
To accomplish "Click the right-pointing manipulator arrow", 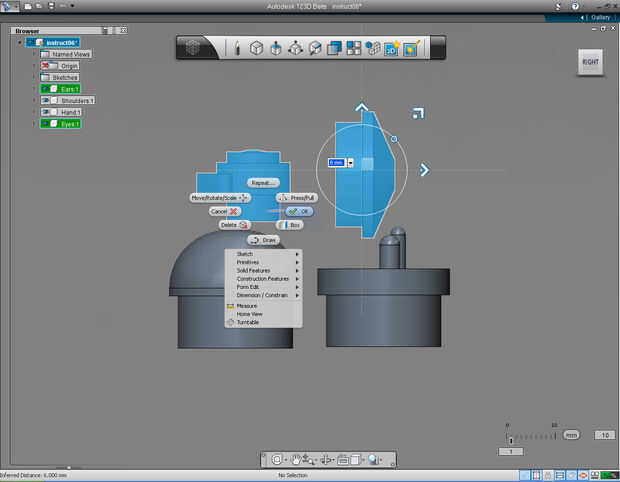I will [x=424, y=170].
